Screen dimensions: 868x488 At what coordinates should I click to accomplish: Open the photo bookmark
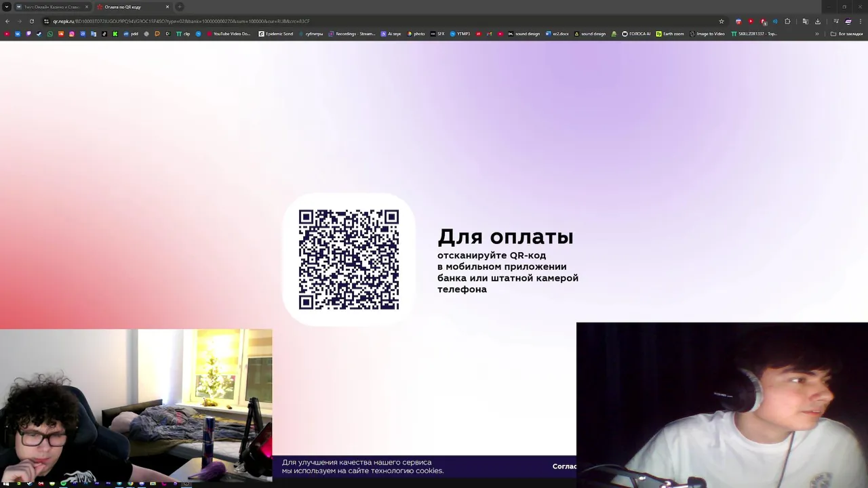click(x=416, y=33)
